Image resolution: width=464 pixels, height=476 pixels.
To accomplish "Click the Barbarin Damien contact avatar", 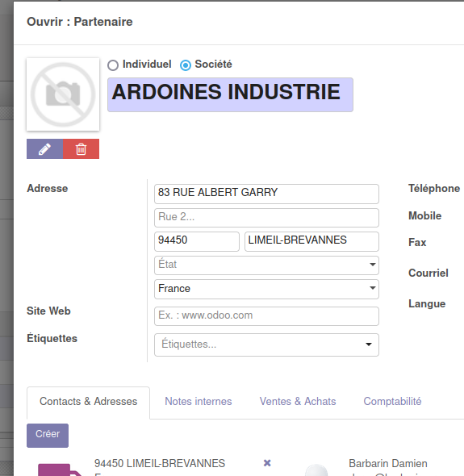I will pos(316,470).
